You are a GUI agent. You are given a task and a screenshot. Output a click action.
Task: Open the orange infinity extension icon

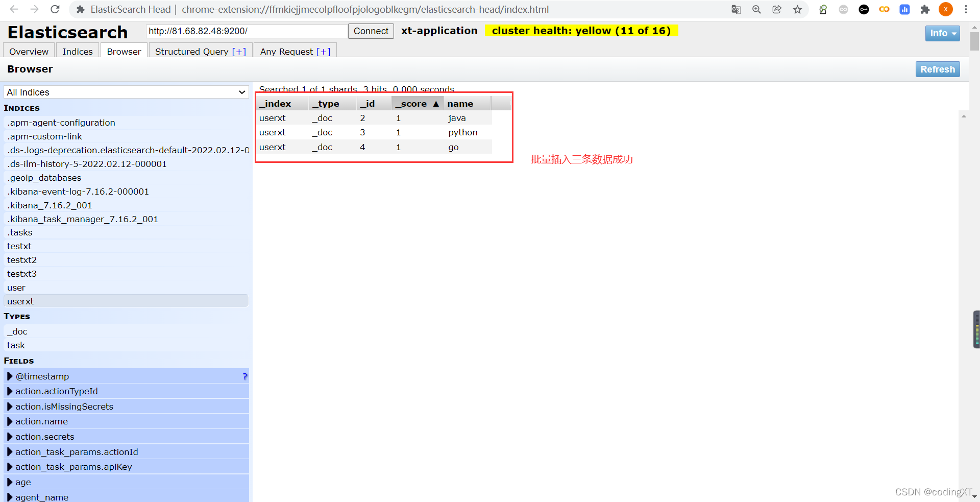(884, 9)
